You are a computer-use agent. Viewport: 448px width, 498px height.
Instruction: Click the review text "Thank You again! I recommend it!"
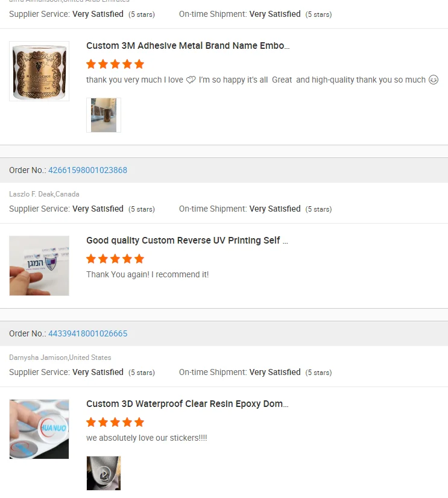[x=148, y=275]
